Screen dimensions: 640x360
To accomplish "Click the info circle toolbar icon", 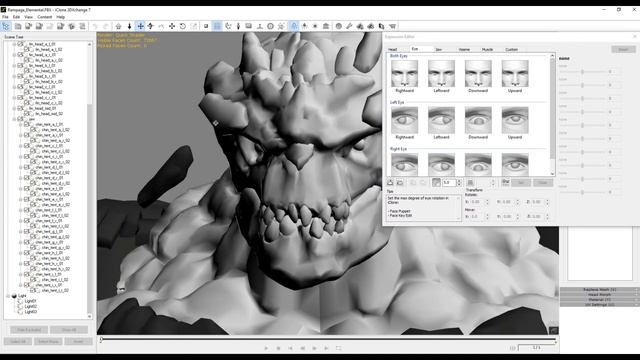I will click(x=270, y=26).
